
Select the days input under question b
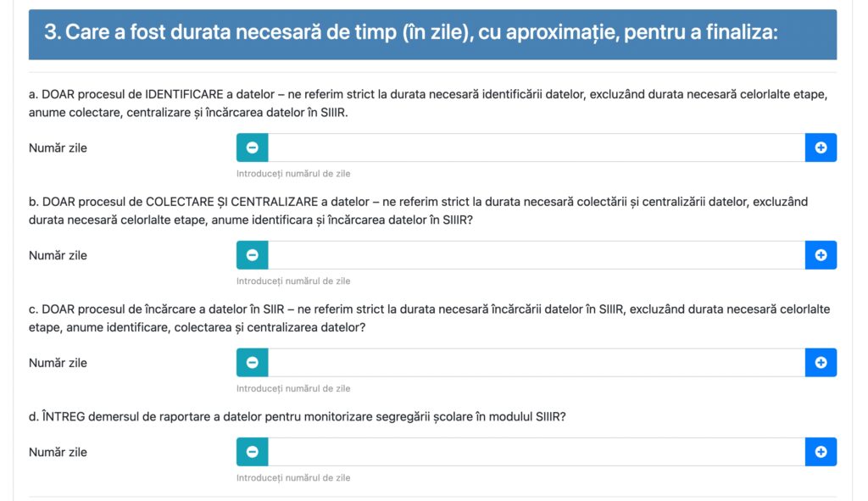tap(536, 255)
